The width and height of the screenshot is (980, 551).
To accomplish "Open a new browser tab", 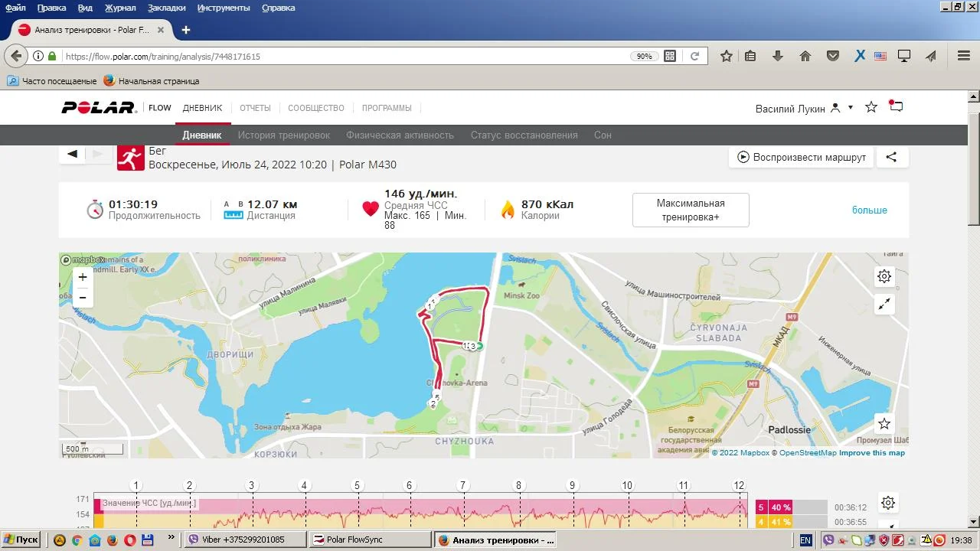I will [x=185, y=30].
